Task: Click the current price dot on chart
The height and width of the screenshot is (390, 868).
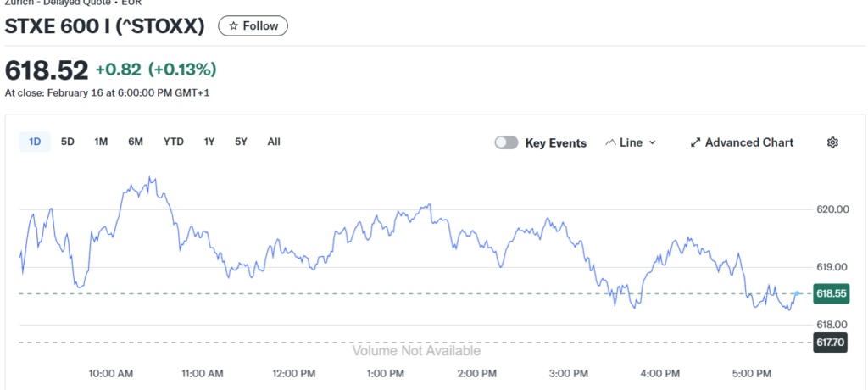Action: (797, 293)
